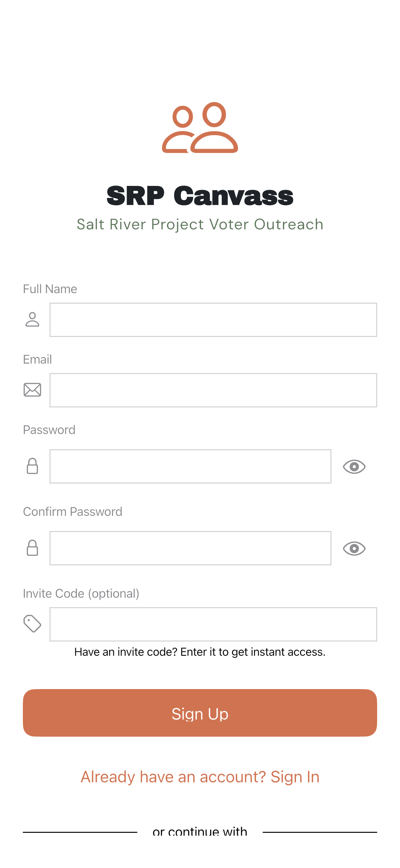Click the tag icon beside Invite Code field
The image size is (400, 868).
(x=32, y=624)
